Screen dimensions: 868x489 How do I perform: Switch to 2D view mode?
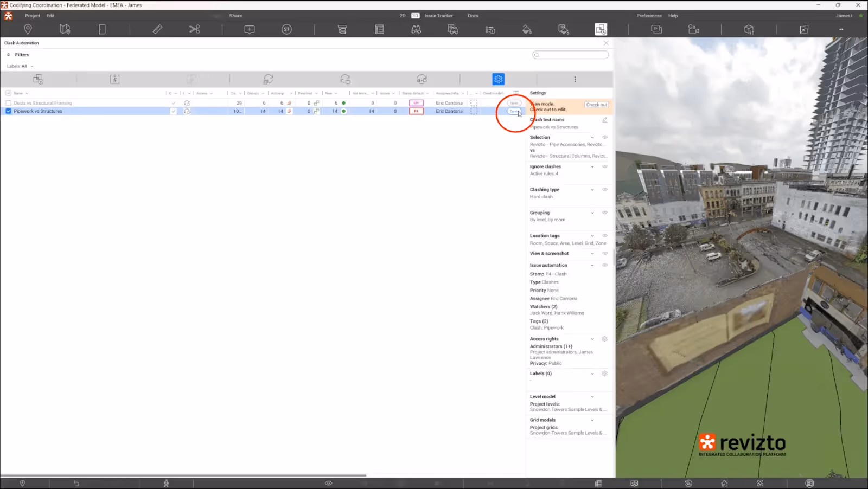pyautogui.click(x=403, y=16)
